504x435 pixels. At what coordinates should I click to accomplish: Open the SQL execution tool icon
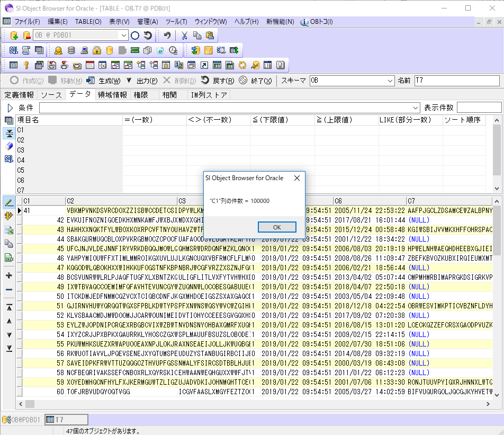tap(13, 50)
